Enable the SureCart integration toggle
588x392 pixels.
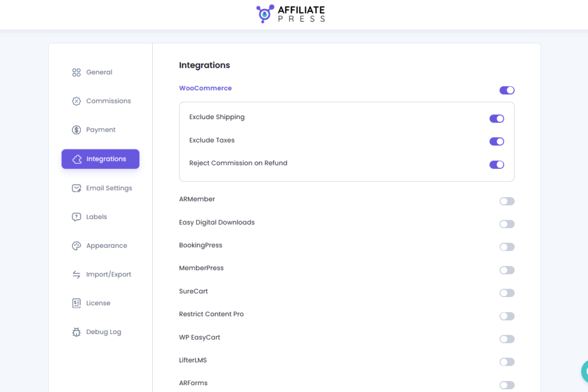506,293
